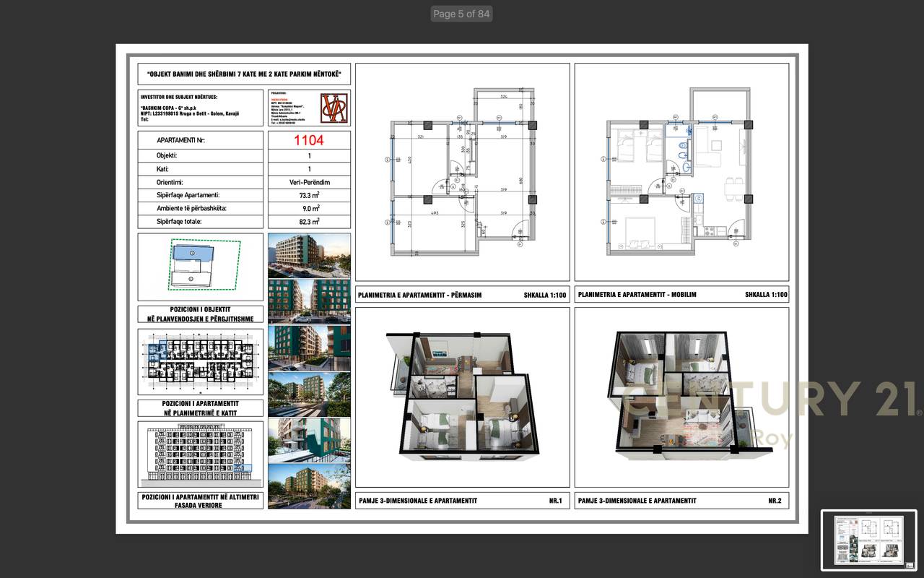The image size is (924, 578).
Task: Select the Veri-Perëndim orientation cell
Action: pyautogui.click(x=309, y=181)
